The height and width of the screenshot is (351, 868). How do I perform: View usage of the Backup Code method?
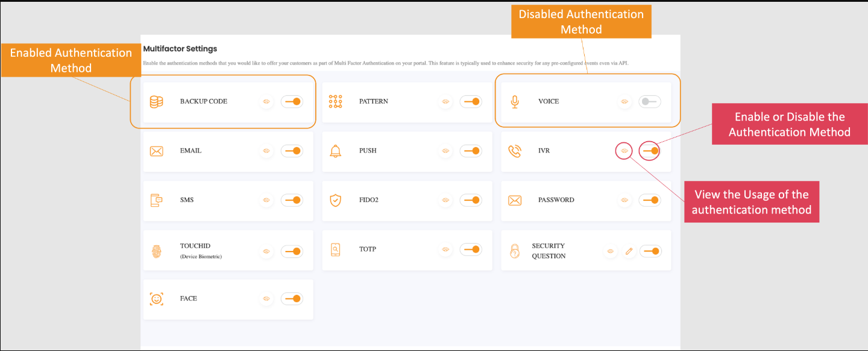pyautogui.click(x=266, y=101)
